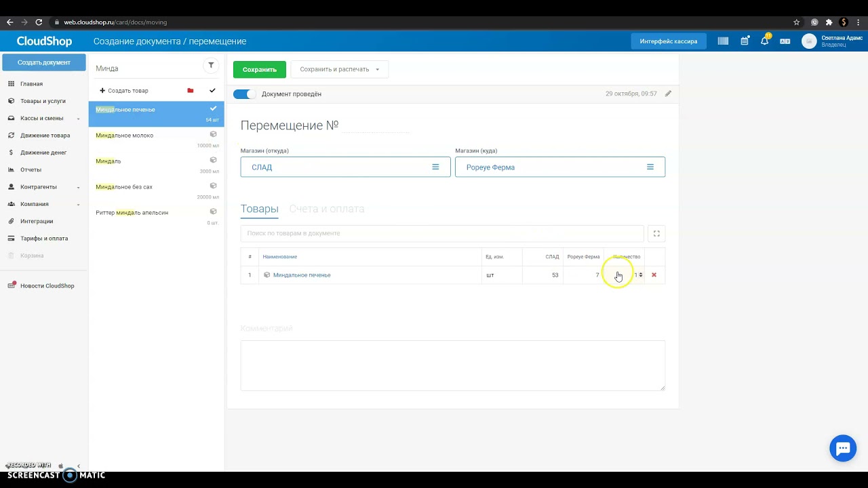
Task: Toggle the Документ проведён switch
Action: [x=245, y=94]
